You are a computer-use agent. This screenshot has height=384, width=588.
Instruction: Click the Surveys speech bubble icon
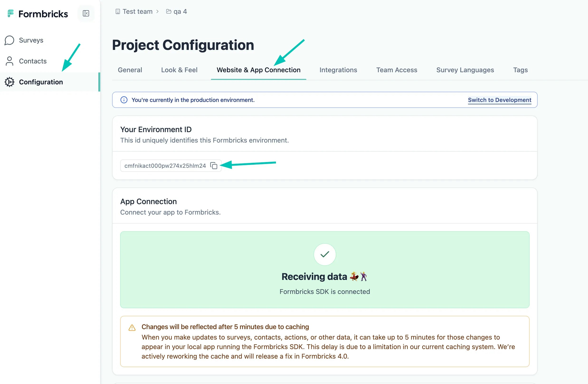coord(9,40)
